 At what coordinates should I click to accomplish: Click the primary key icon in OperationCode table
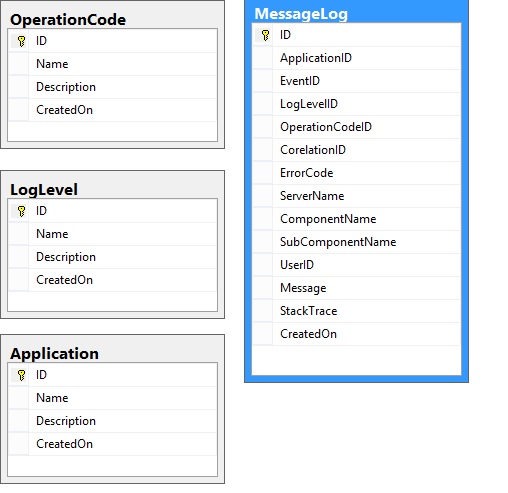coord(21,41)
